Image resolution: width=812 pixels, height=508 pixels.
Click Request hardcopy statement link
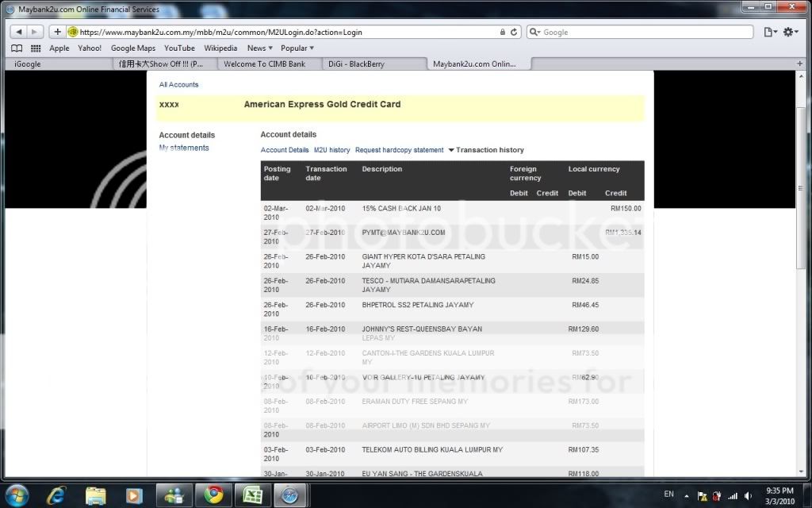[x=399, y=150]
